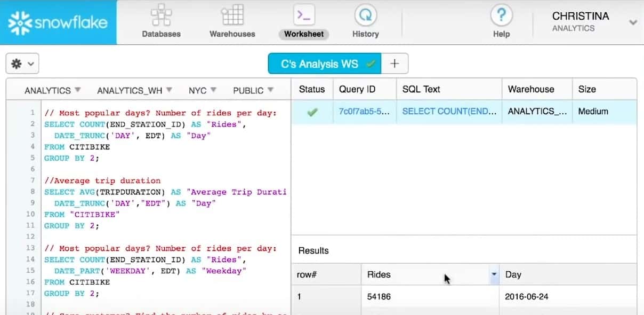The image size is (644, 315).
Task: Click the row# results column header
Action: (x=326, y=274)
